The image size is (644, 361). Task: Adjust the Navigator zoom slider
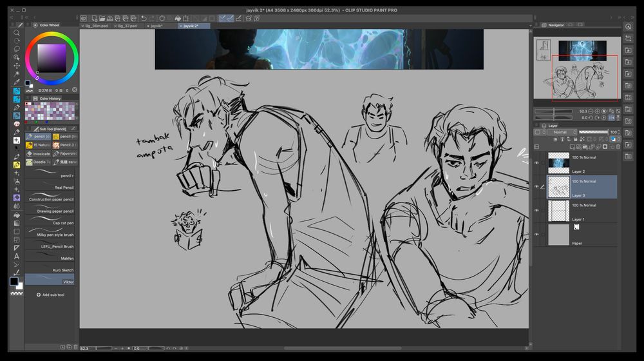(x=553, y=111)
